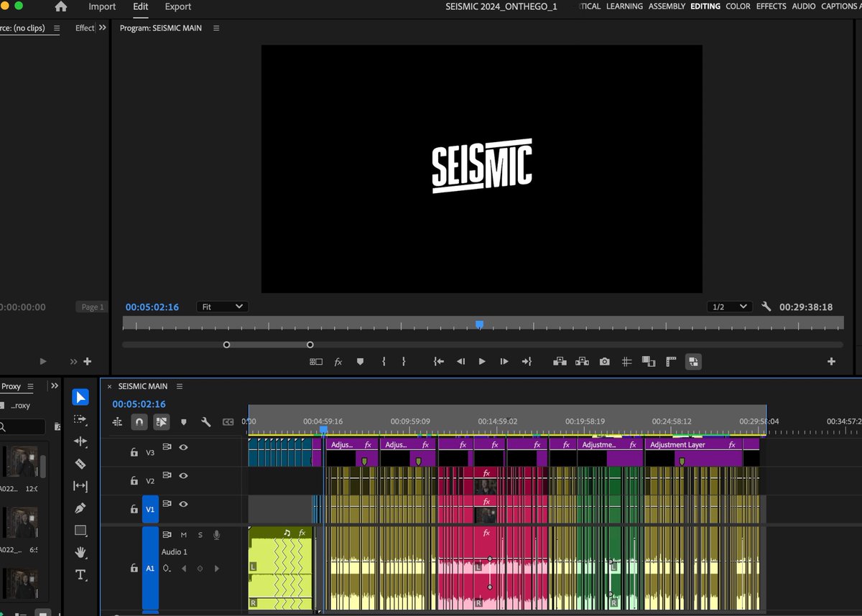Toggle Safe Margins grid icon
This screenshot has height=616, width=862.
(626, 362)
